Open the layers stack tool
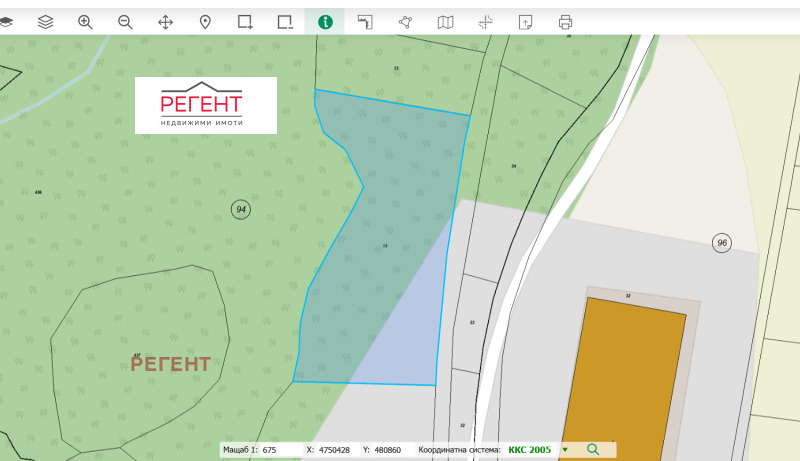800x461 pixels. click(x=45, y=21)
